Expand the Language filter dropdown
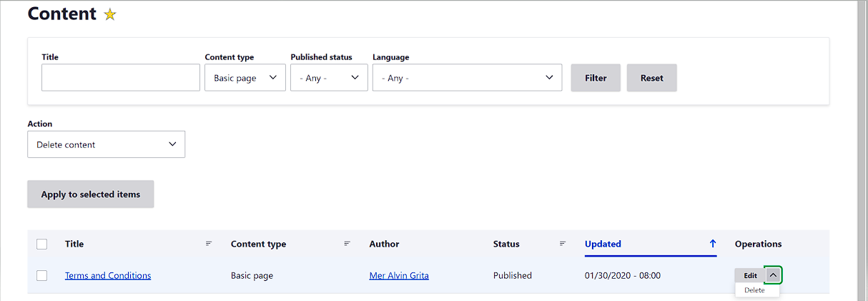Viewport: 868px width, 301px height. point(467,78)
